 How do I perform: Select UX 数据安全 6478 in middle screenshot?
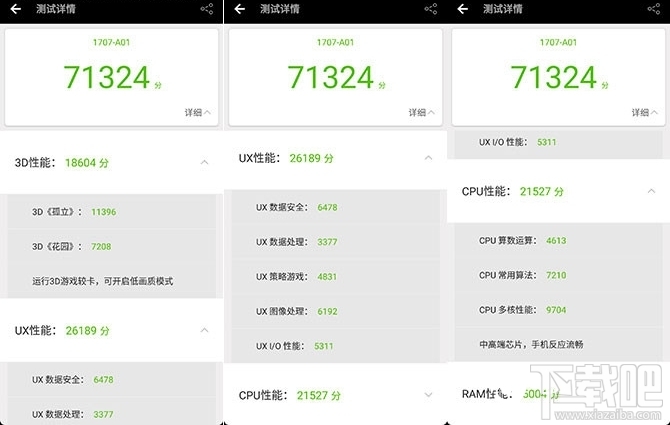tap(335, 207)
